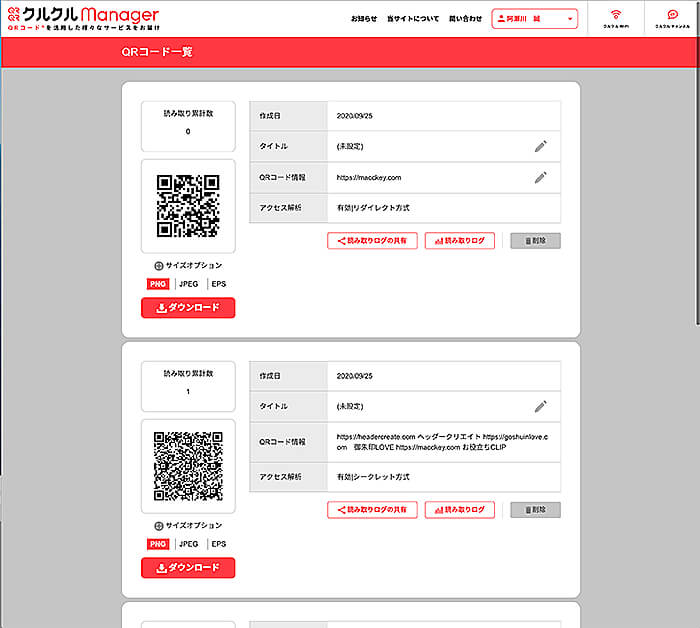
Task: View 読み取りログ for headercreate.com QR code
Action: 460,510
